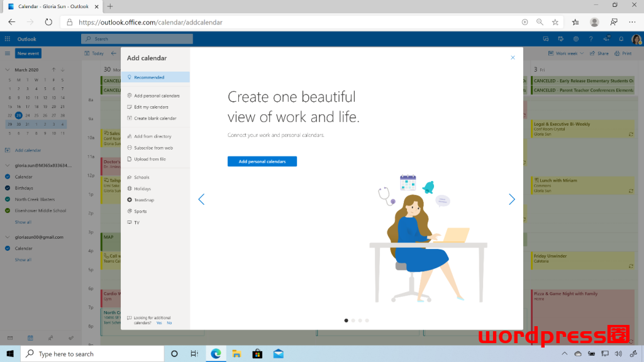Open the People module icon
This screenshot has width=644, height=362.
point(50,338)
